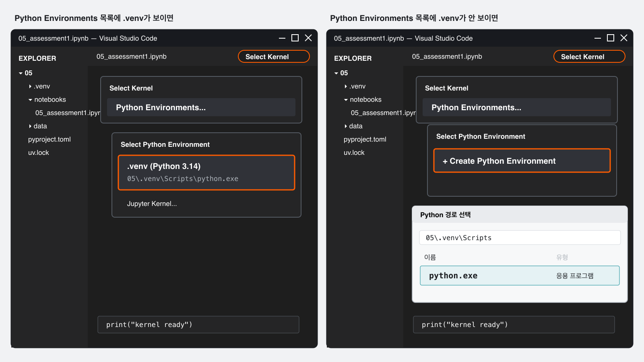This screenshot has height=362, width=644.
Task: Open 05_assessment1.ipynb in left explorer tree
Action: pos(68,113)
